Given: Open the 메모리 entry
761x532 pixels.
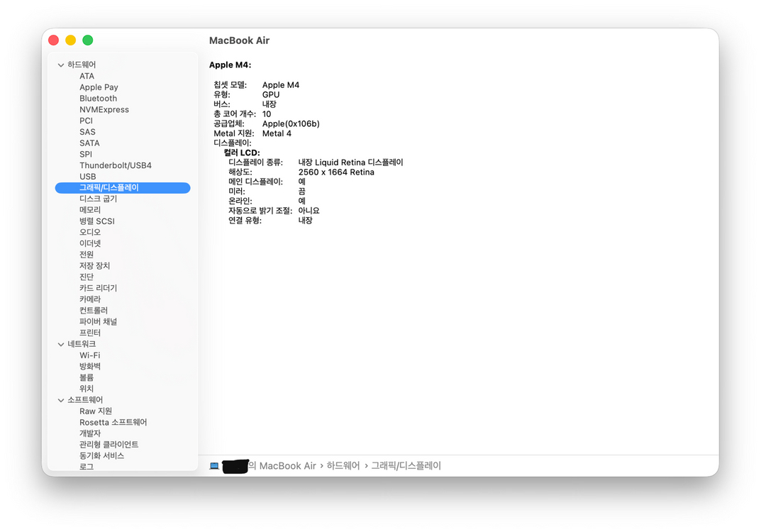Looking at the screenshot, I should point(90,210).
